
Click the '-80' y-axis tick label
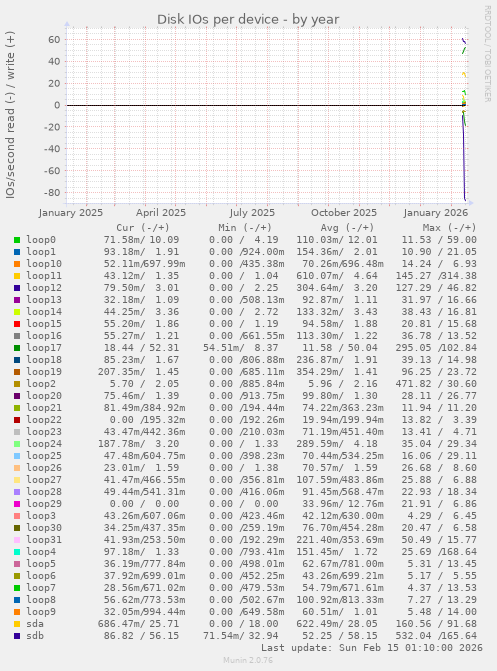click(52, 193)
